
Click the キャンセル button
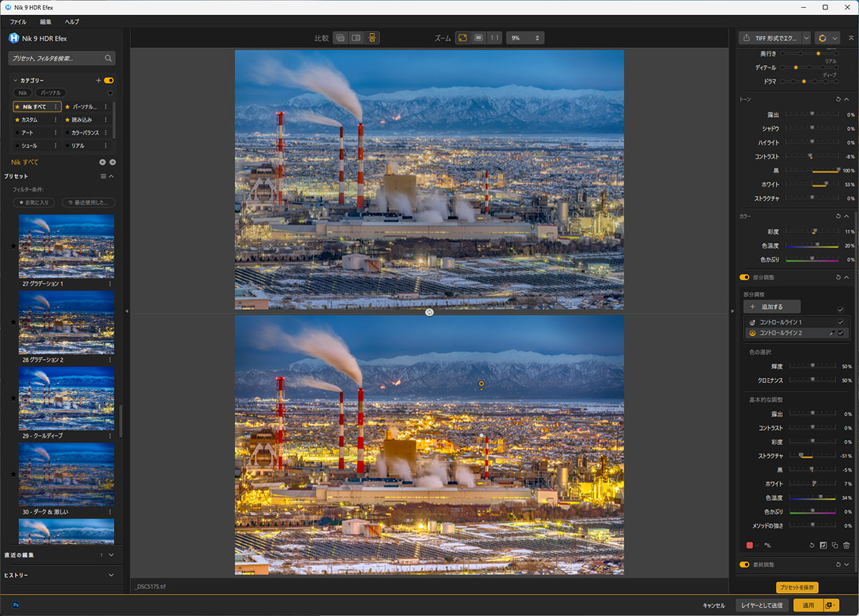tap(714, 605)
